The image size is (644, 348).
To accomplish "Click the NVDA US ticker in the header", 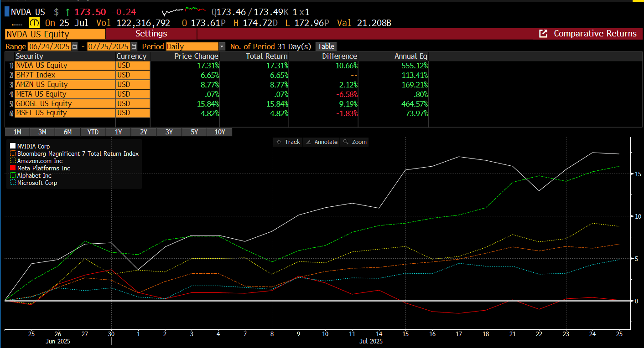I will tap(28, 12).
